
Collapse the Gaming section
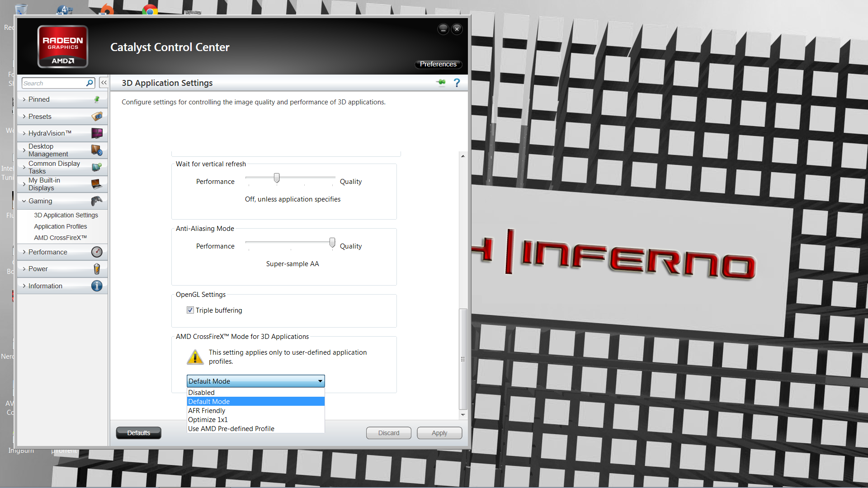point(24,201)
